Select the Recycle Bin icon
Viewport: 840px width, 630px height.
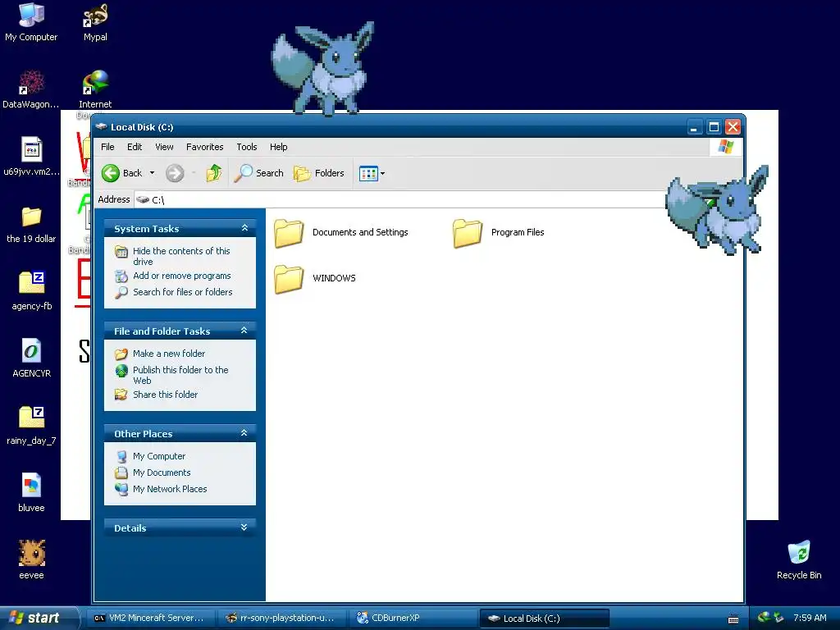(799, 560)
